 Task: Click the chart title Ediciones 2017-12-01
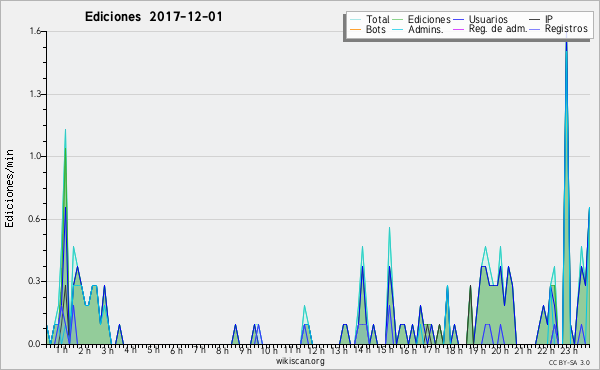point(153,17)
